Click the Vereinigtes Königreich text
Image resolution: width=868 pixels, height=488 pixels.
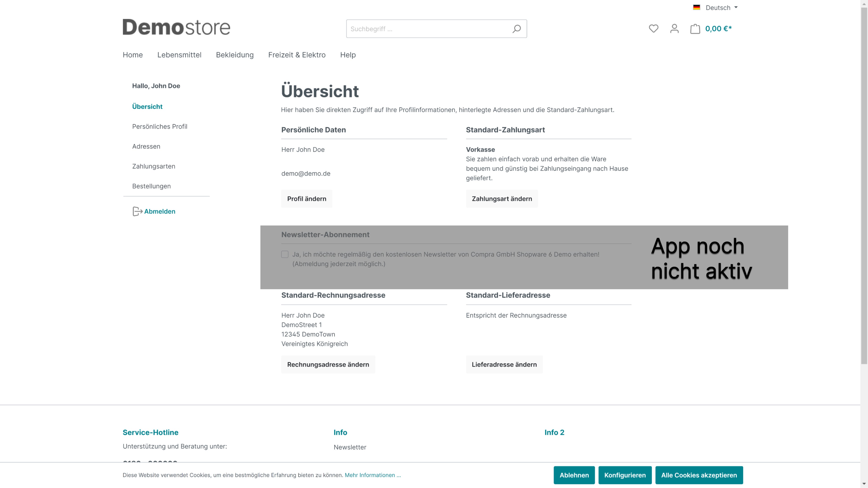click(x=314, y=344)
